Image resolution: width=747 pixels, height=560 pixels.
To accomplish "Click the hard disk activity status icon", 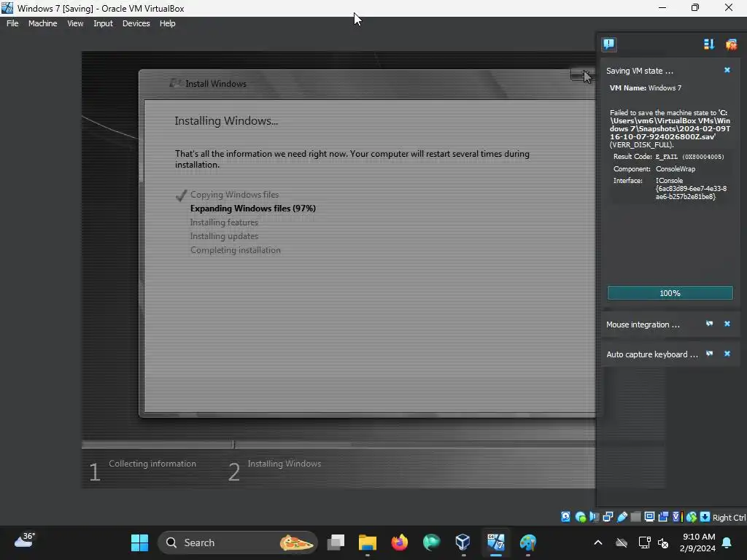I will pyautogui.click(x=565, y=517).
